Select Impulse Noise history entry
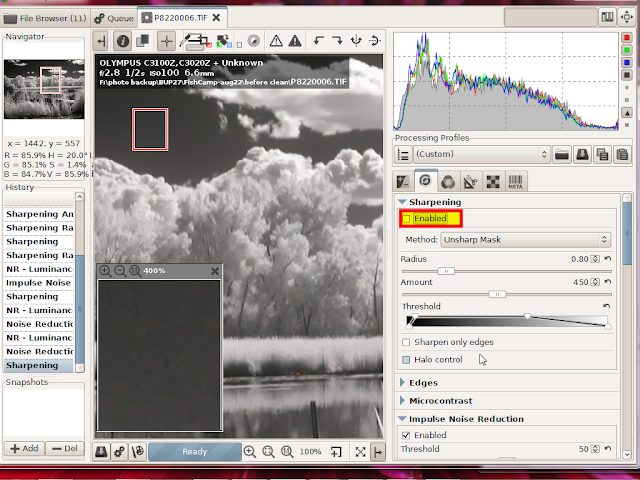This screenshot has height=480, width=640. (x=39, y=282)
